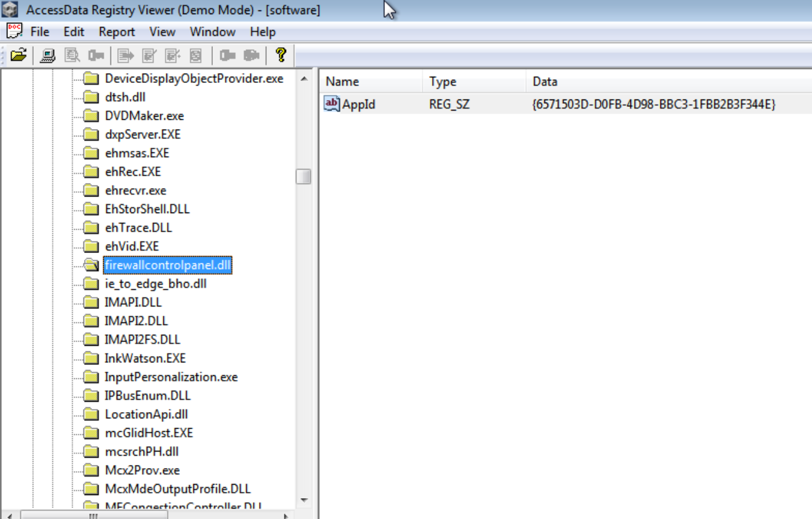Click the document icon left of File menu
Screen dimensions: 812x519
14,31
